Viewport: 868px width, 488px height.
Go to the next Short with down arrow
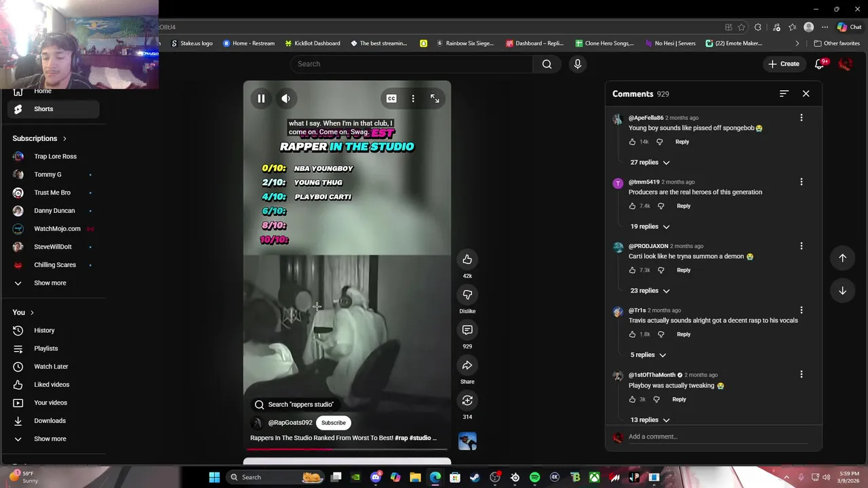842,290
